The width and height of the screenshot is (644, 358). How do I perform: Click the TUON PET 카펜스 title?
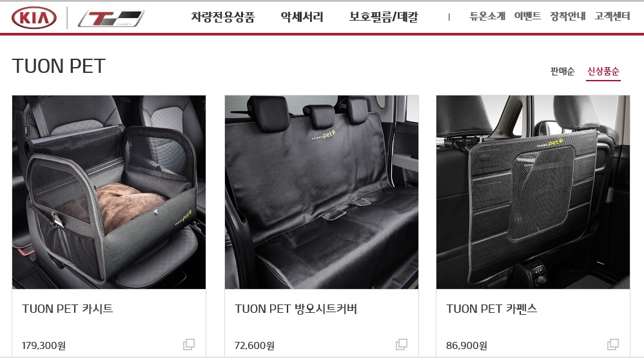pos(492,309)
